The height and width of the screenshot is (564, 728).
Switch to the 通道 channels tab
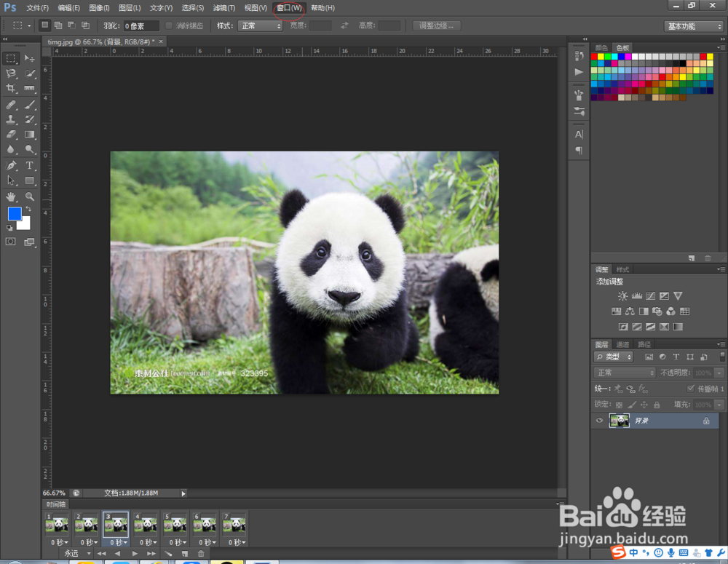[622, 344]
